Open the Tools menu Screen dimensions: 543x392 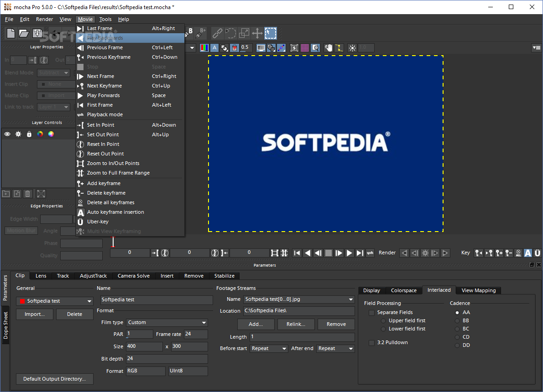pyautogui.click(x=105, y=20)
